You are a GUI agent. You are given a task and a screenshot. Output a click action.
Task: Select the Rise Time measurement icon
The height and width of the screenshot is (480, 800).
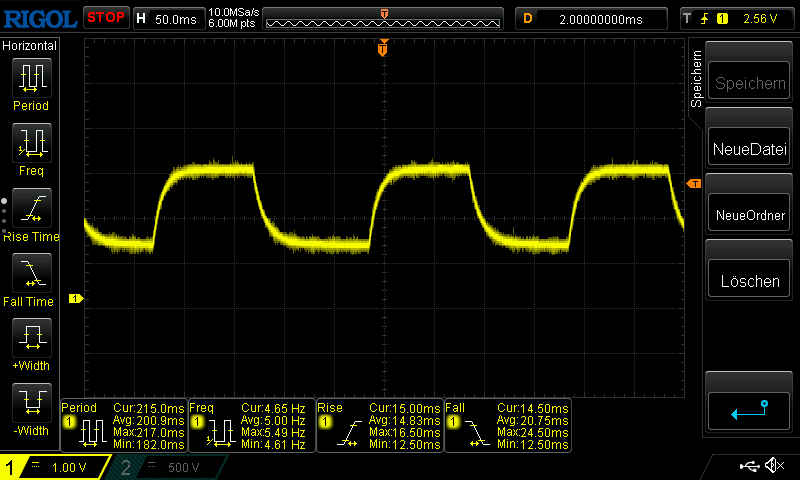[x=32, y=208]
